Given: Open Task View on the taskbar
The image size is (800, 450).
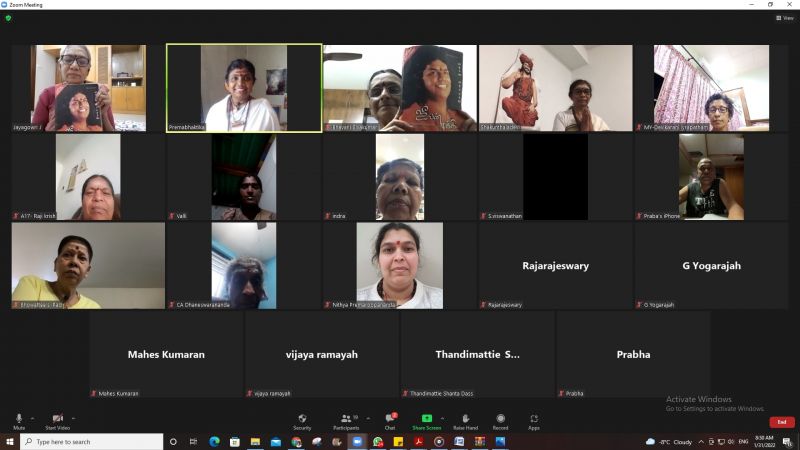Looking at the screenshot, I should click(x=193, y=441).
